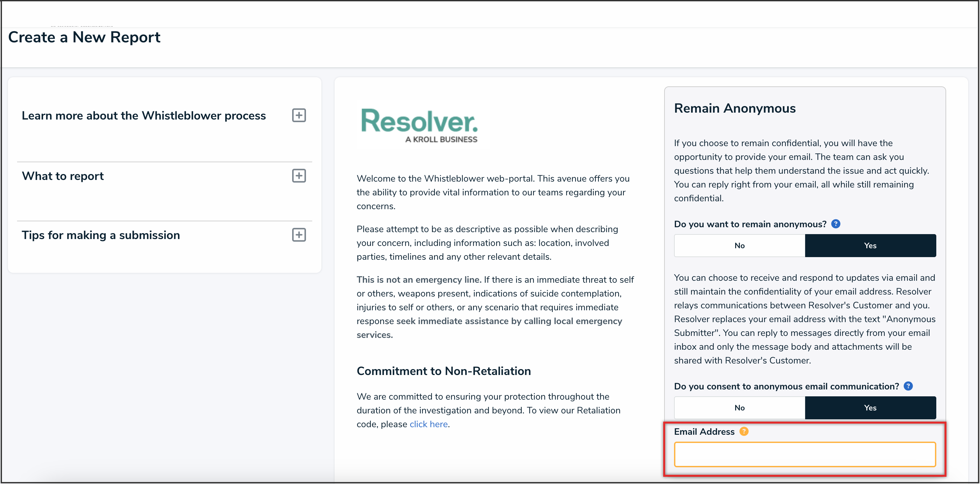
Task: Expand the Whistleblower process section plus icon
Action: [299, 115]
